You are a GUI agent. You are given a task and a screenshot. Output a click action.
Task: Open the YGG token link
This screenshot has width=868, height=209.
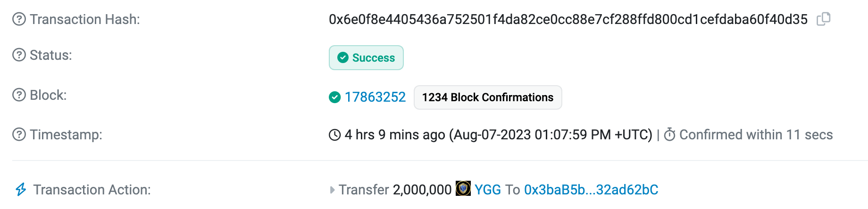(488, 190)
